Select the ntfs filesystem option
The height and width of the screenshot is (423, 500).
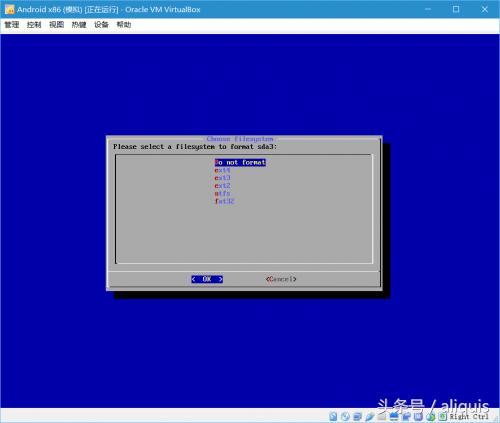223,193
